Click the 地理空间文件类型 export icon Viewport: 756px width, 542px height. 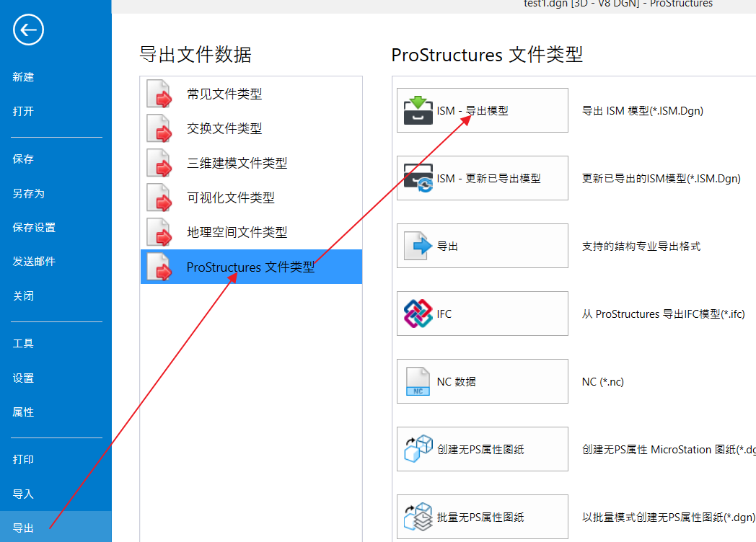(x=159, y=233)
